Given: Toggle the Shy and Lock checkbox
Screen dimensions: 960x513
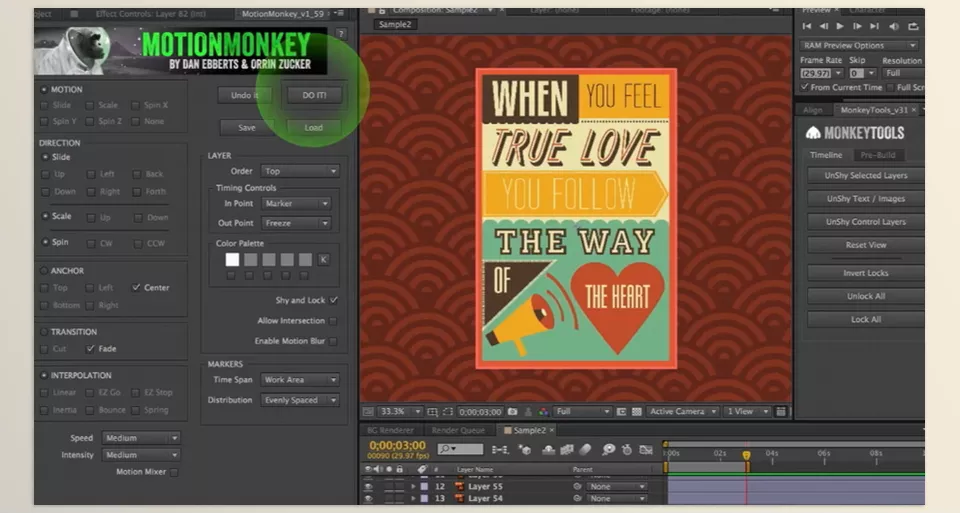Looking at the screenshot, I should (x=334, y=300).
